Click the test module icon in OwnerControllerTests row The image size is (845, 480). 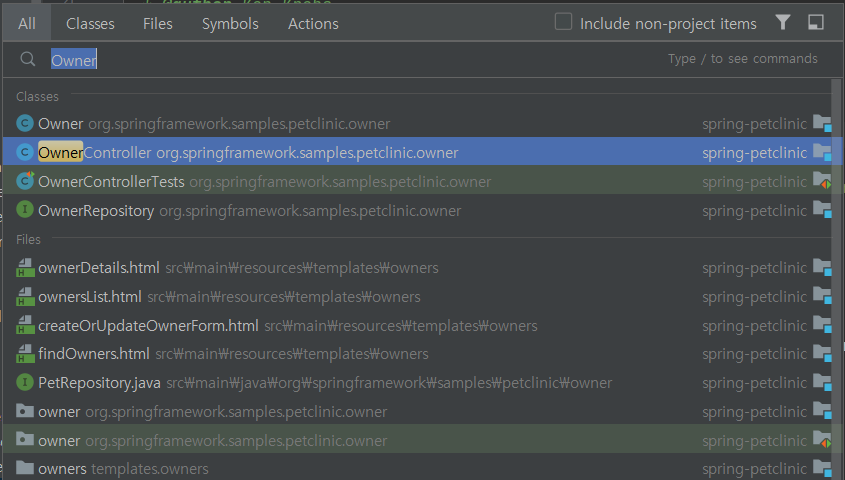coord(822,181)
